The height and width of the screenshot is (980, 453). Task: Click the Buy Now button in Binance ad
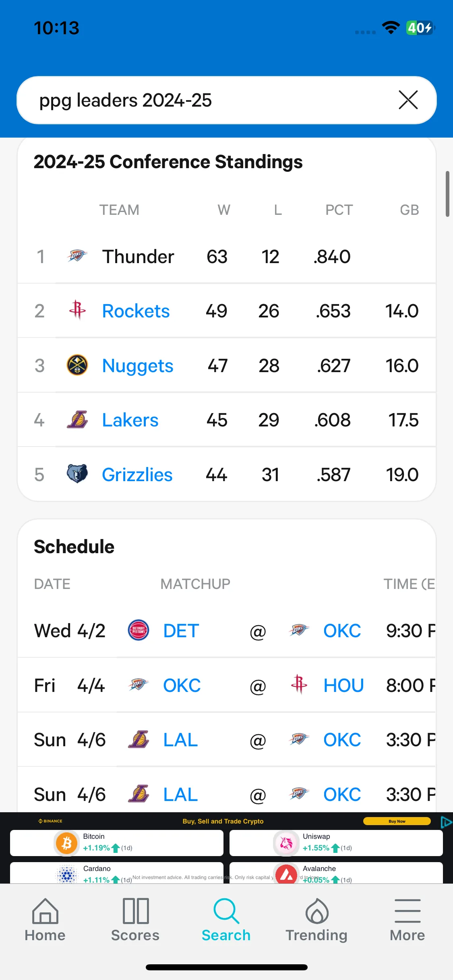point(397,821)
